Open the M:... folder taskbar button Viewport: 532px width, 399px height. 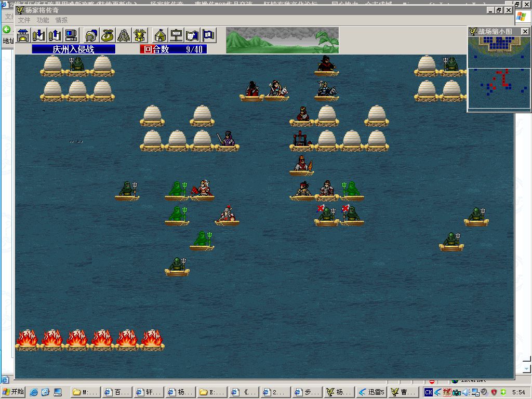tap(86, 392)
